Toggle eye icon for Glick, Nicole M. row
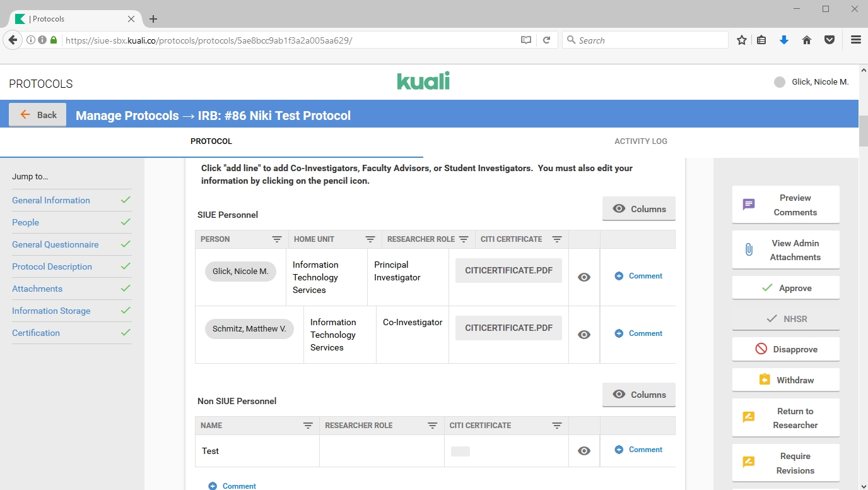Image resolution: width=868 pixels, height=490 pixels. [x=584, y=277]
